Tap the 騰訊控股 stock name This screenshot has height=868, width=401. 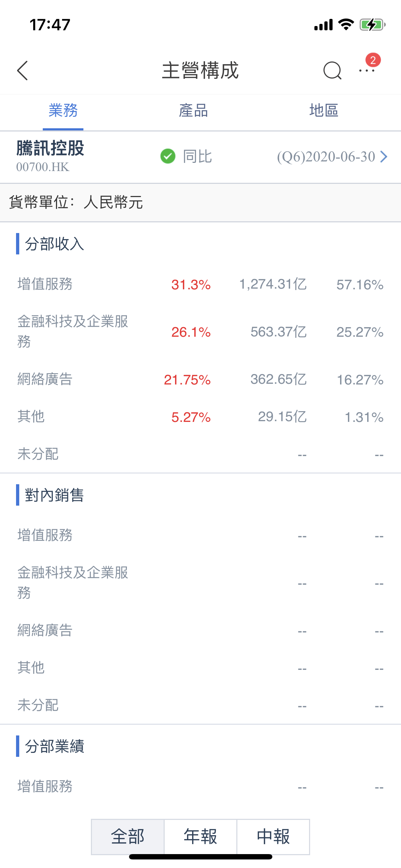pyautogui.click(x=50, y=148)
